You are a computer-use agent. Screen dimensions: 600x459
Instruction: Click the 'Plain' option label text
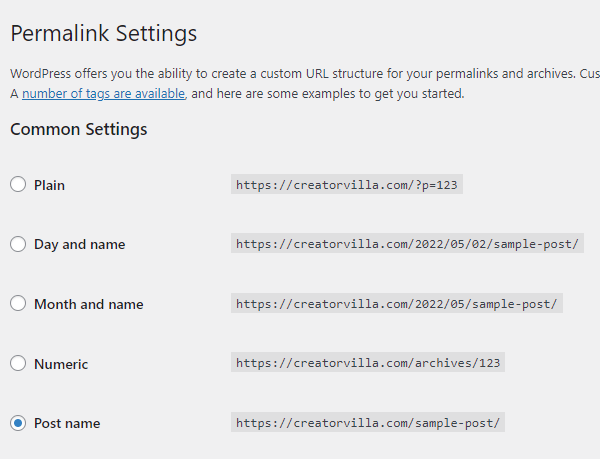point(49,186)
